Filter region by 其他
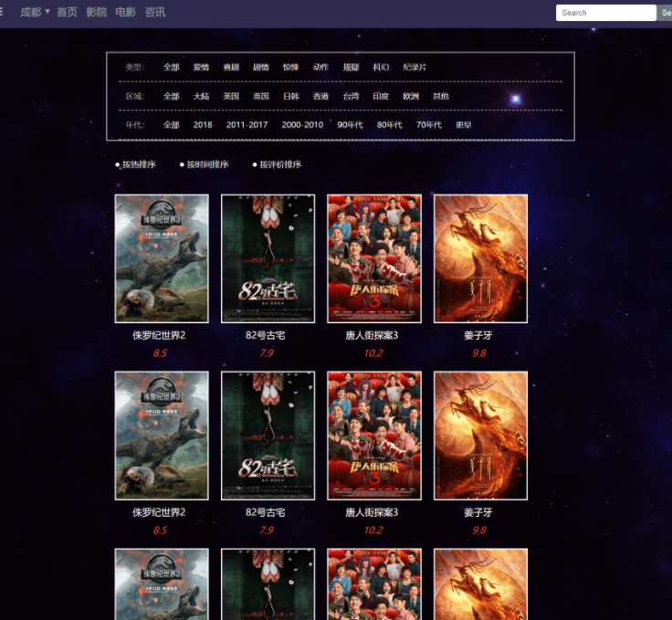Screen dimensions: 672x620 (441, 97)
